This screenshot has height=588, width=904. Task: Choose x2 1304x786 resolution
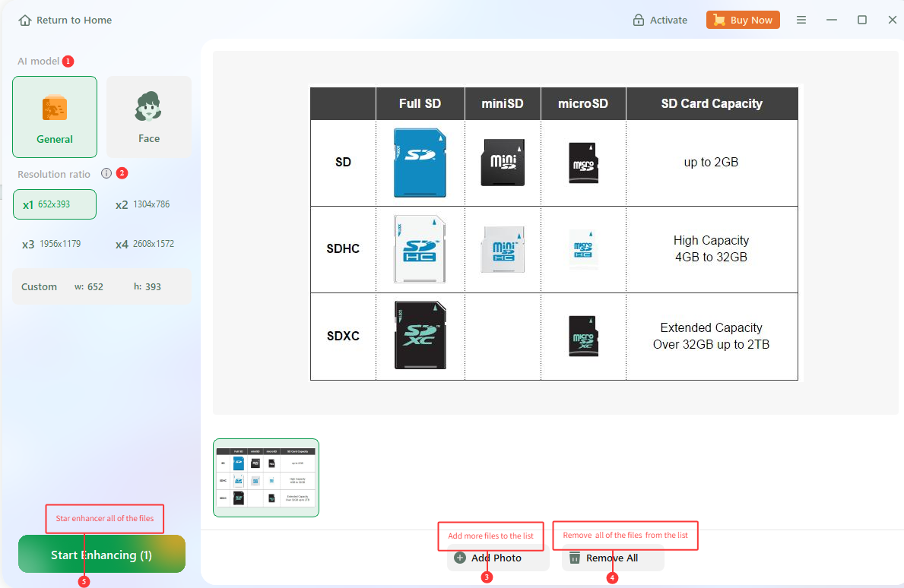click(x=143, y=204)
